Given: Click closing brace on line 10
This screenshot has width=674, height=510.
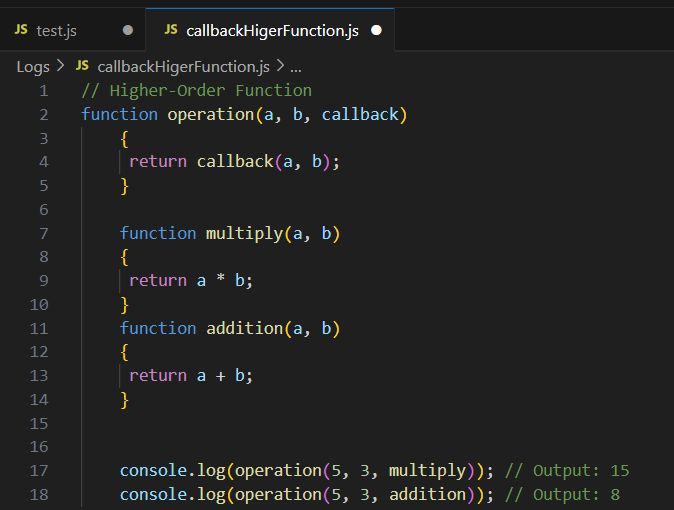Looking at the screenshot, I should [125, 305].
